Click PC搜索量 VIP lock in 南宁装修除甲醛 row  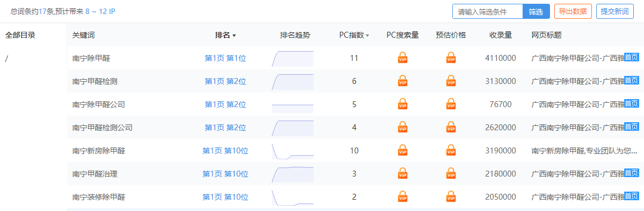[x=402, y=196]
